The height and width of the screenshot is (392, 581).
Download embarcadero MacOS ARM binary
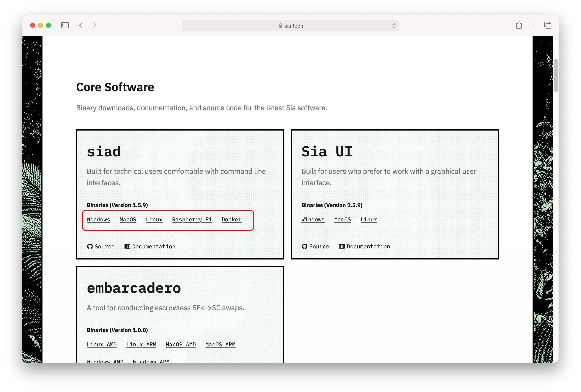coord(220,344)
